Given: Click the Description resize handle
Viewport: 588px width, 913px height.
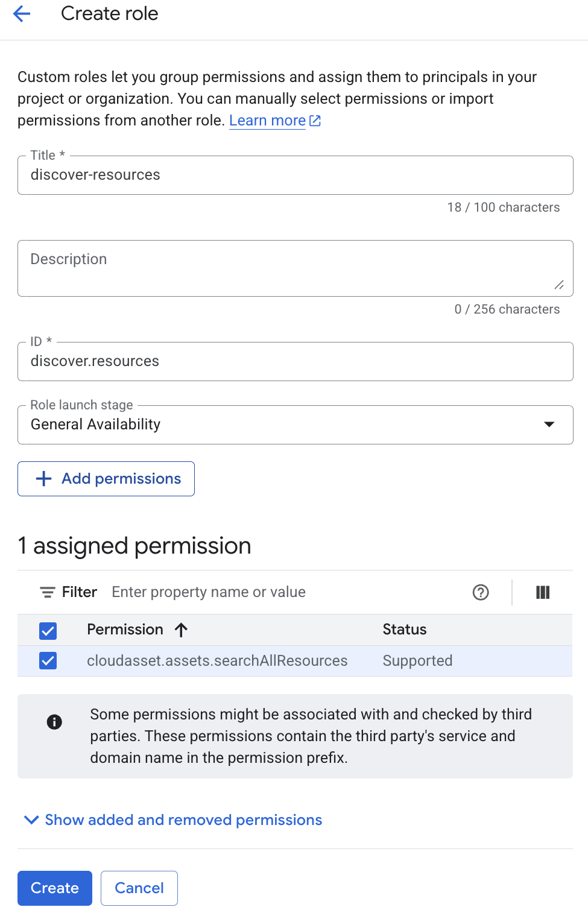Looking at the screenshot, I should [x=559, y=285].
